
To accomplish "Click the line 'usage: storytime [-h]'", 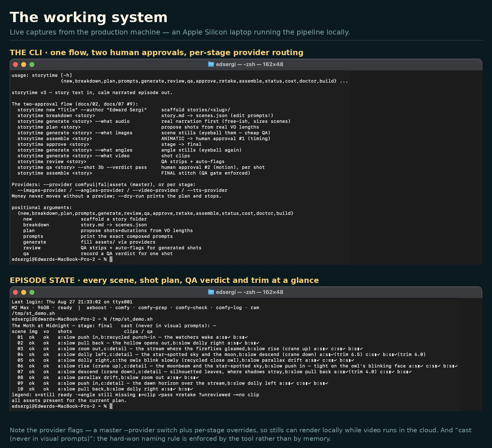I will coord(42,75).
